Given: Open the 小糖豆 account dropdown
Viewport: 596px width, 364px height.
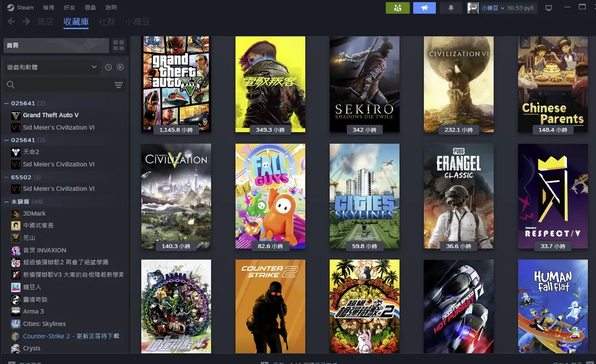Looking at the screenshot, I should (x=493, y=8).
